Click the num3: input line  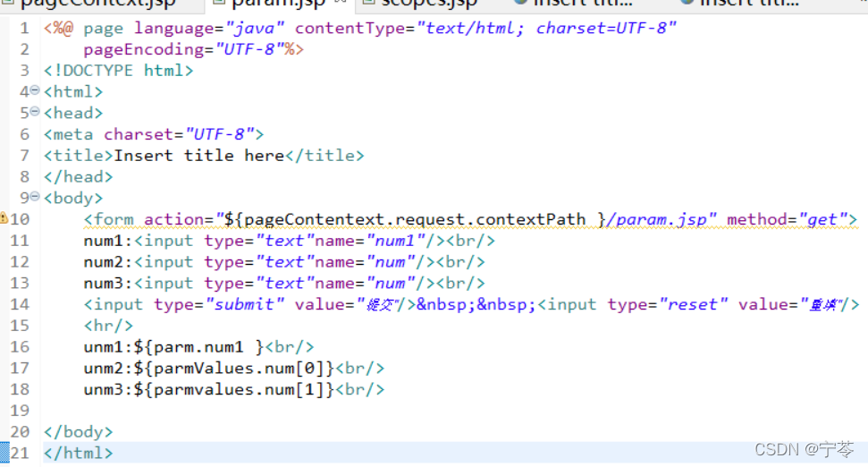click(284, 284)
